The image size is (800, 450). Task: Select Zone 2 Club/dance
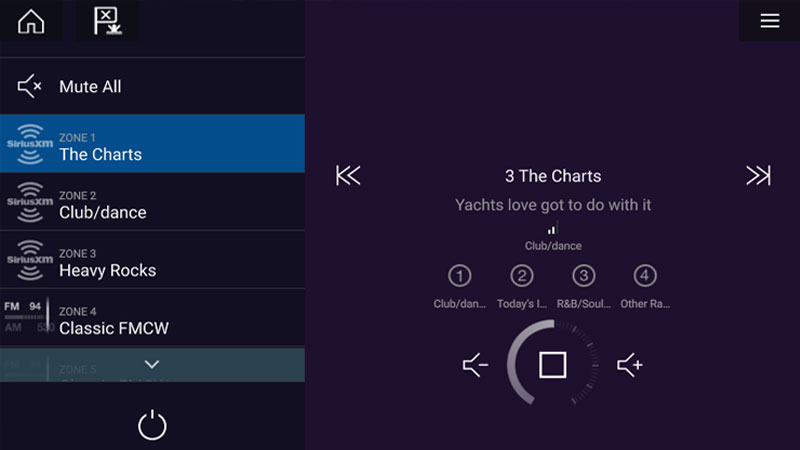(152, 203)
